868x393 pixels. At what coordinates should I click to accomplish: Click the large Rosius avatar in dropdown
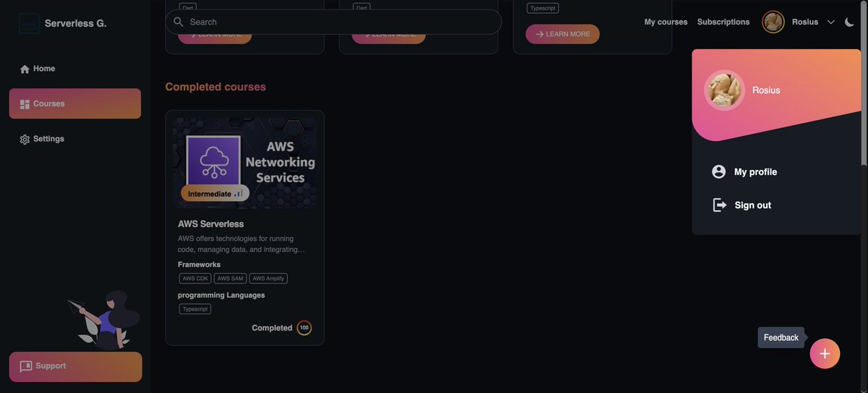725,90
